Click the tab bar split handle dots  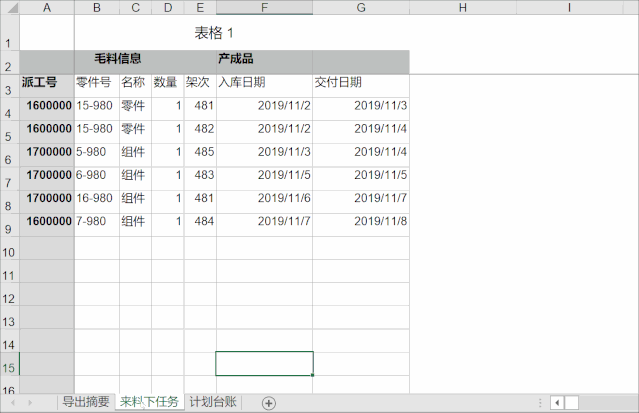(x=540, y=403)
